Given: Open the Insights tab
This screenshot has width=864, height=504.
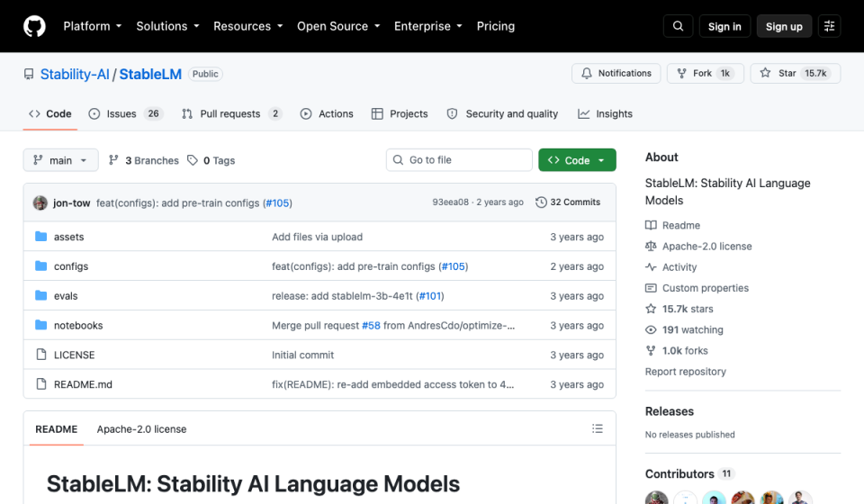Looking at the screenshot, I should (x=605, y=113).
